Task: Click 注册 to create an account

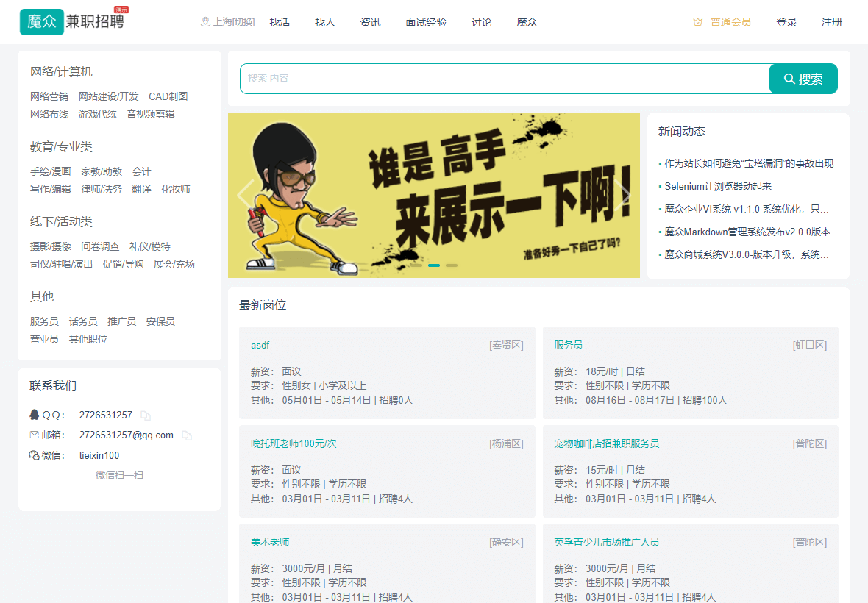Action: click(x=832, y=22)
